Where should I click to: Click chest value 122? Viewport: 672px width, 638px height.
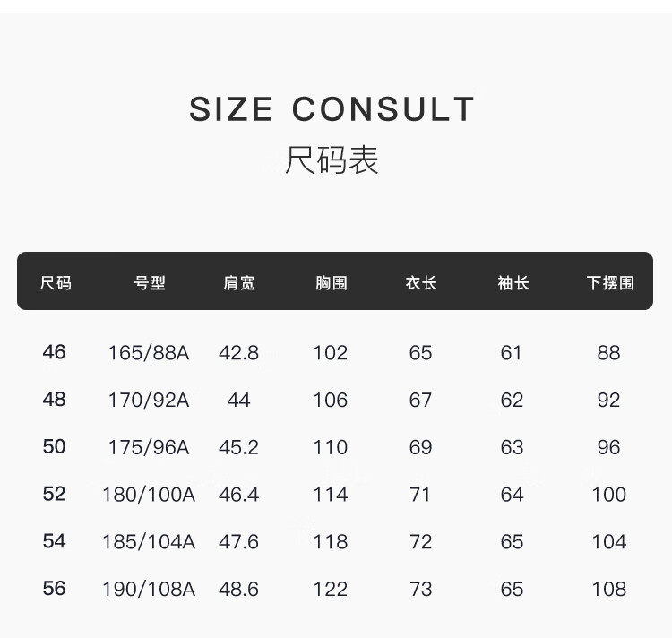tap(331, 589)
